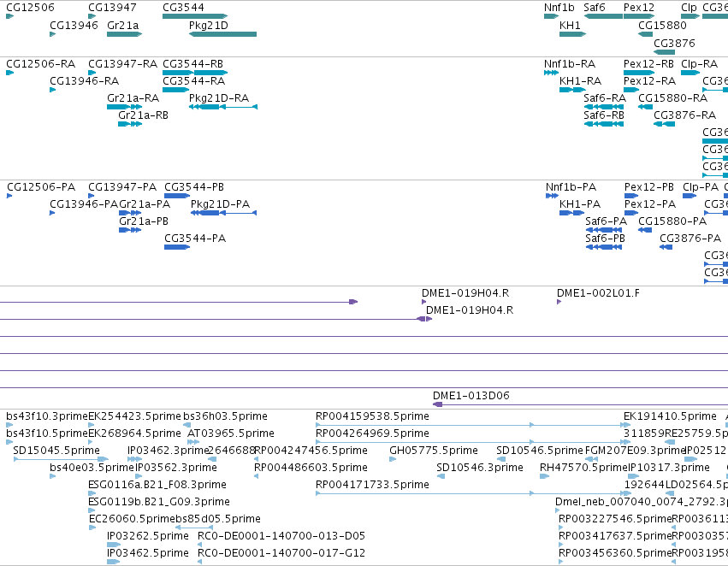Select protein Nnf1b-PA
This screenshot has height=566, width=728.
tap(571, 187)
